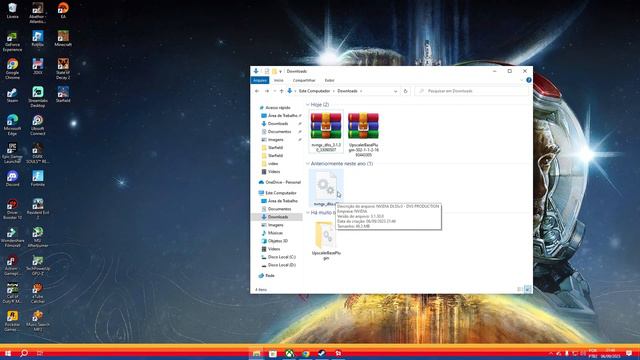This screenshot has width=640, height=360.
Task: Select the nvngx_dlss_3.1.3 RAR archive
Action: (326, 132)
